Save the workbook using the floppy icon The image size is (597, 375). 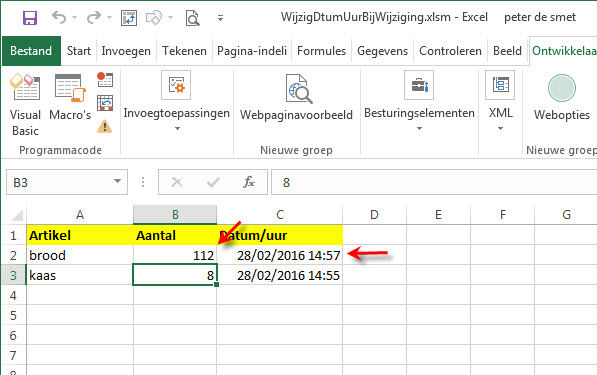30,18
